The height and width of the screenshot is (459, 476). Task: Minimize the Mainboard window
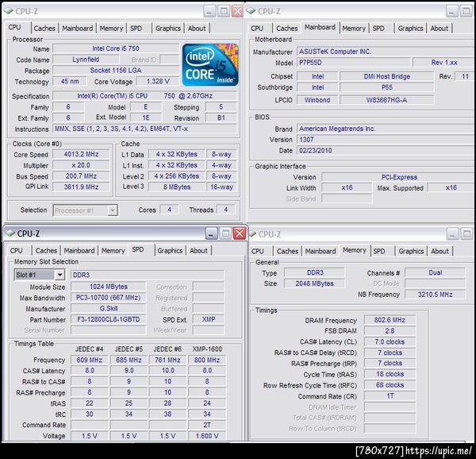point(451,12)
